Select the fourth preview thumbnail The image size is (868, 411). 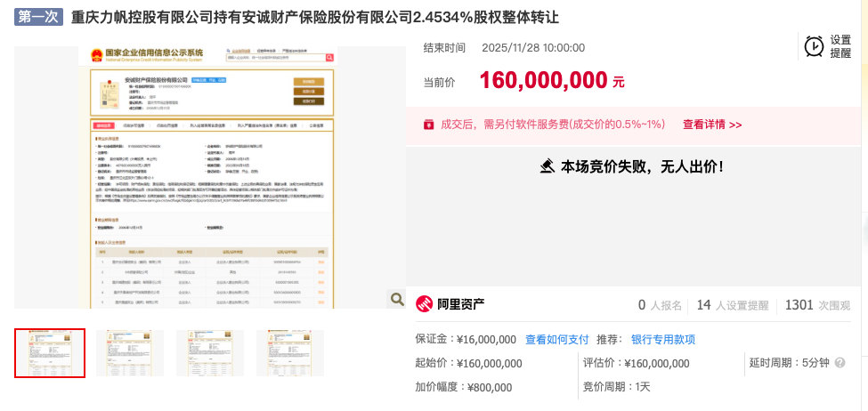(x=290, y=353)
